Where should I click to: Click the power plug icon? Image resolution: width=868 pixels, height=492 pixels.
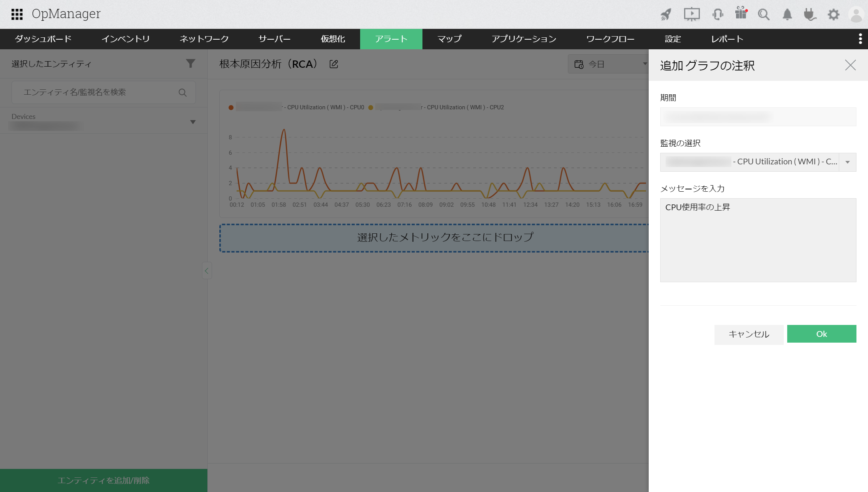(x=810, y=15)
